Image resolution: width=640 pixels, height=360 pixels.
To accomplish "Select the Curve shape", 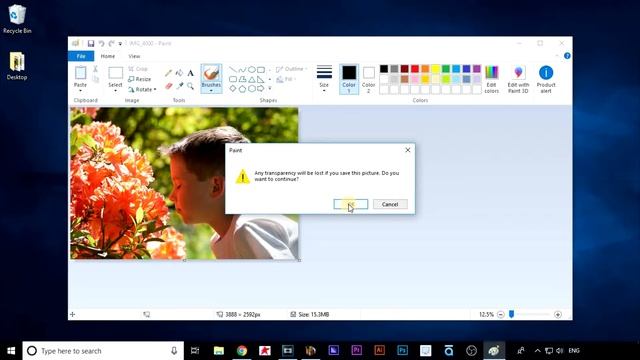I will click(242, 70).
